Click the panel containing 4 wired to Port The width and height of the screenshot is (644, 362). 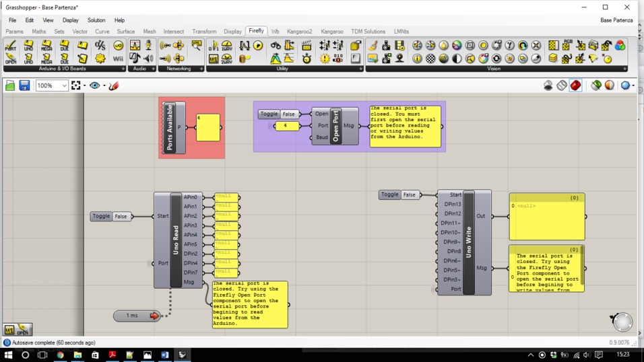[x=286, y=126]
